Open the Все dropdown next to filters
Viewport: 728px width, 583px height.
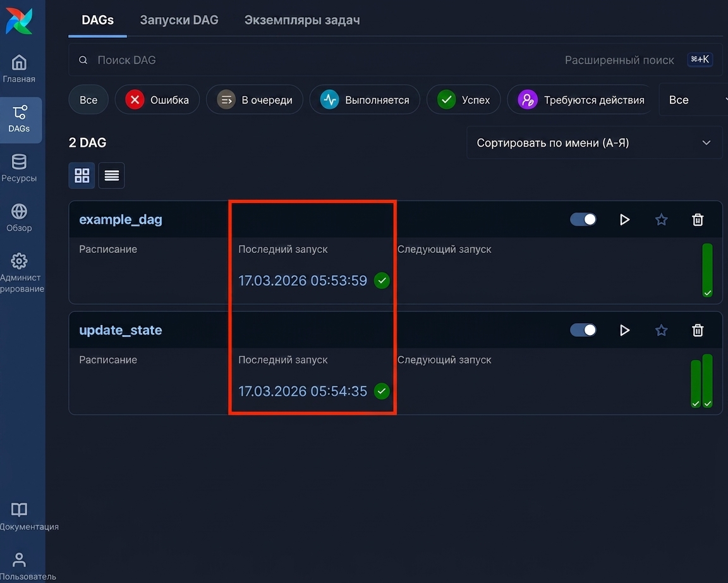pos(693,100)
